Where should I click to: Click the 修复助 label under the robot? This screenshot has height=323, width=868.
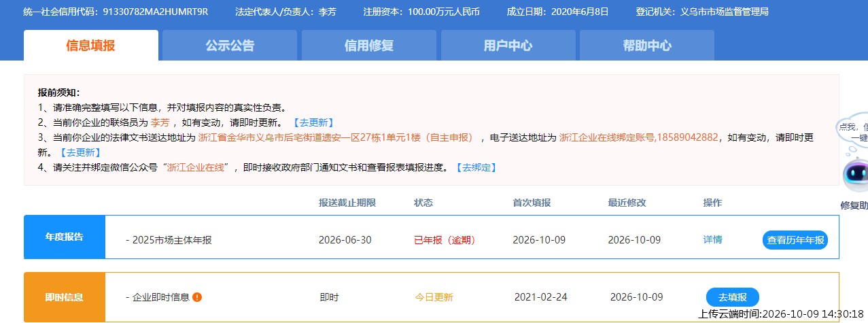tap(854, 205)
